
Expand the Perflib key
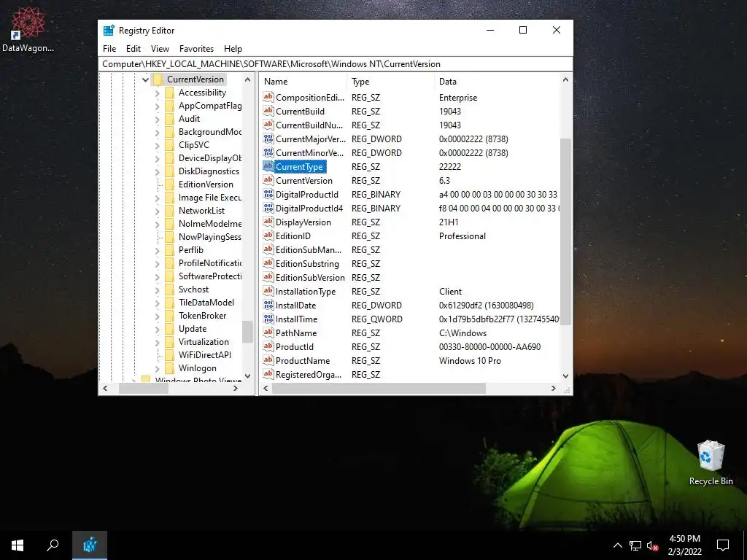158,250
